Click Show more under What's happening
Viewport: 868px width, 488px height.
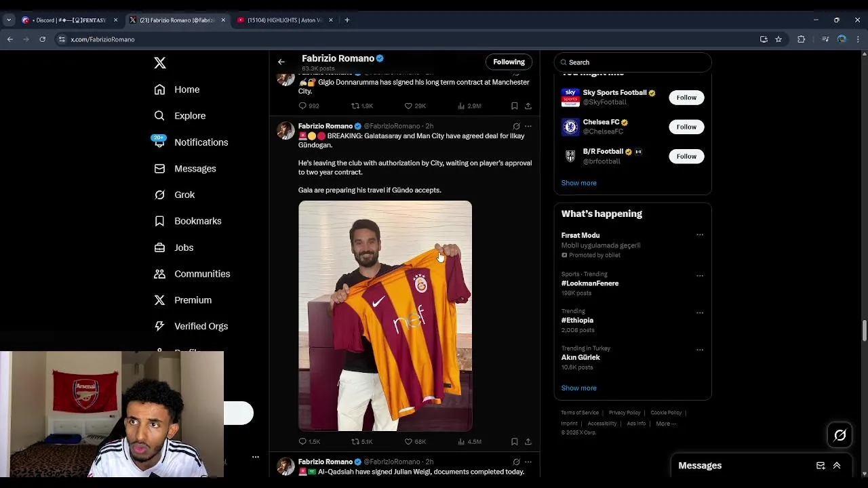tap(578, 388)
